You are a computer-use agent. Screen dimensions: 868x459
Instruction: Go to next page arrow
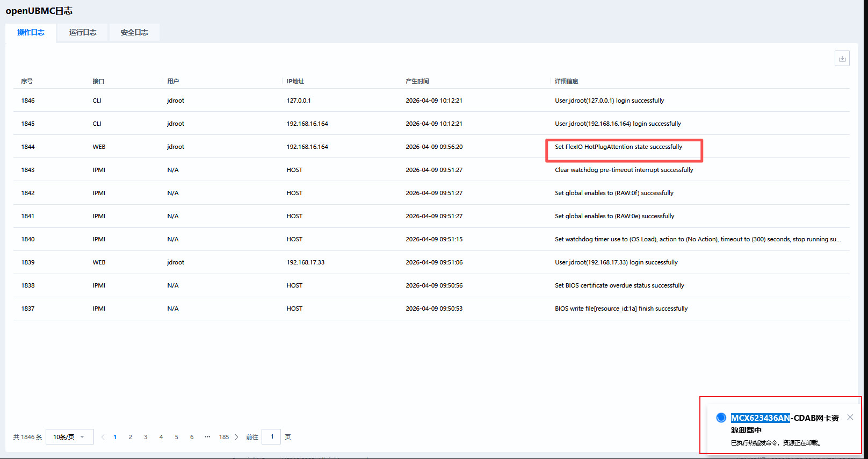[x=236, y=437]
